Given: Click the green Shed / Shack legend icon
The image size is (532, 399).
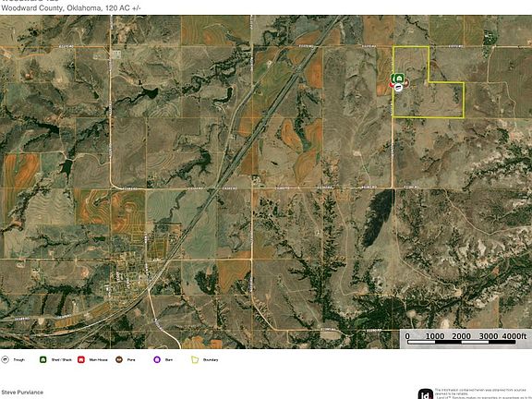Looking at the screenshot, I should [x=43, y=359].
